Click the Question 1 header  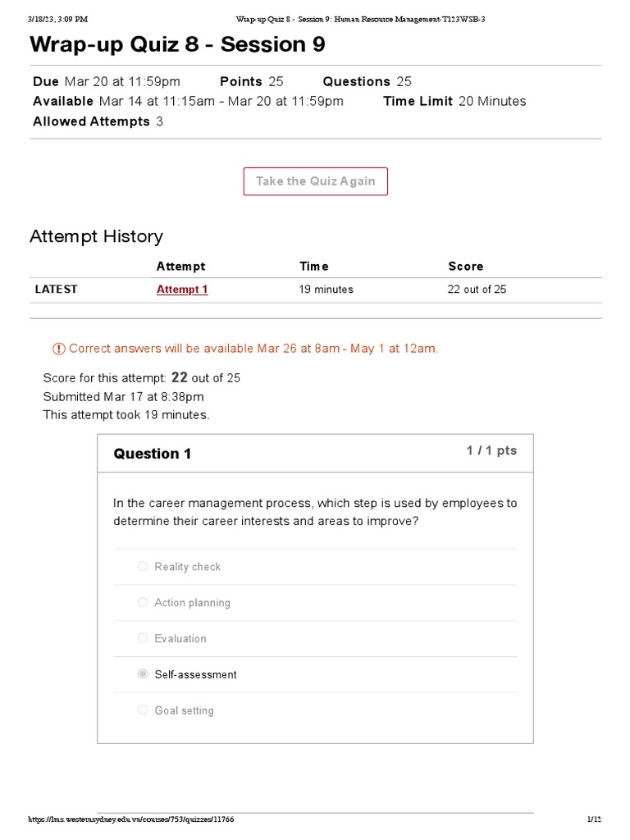tap(153, 454)
